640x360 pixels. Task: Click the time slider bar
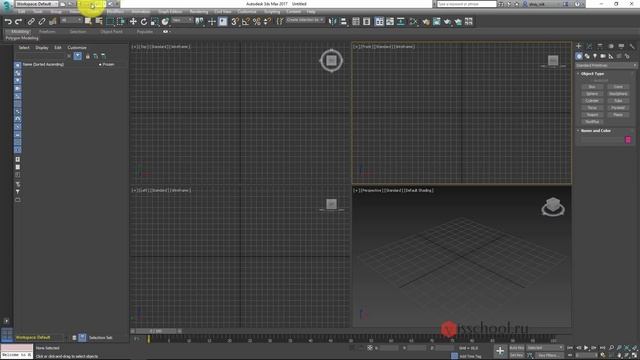pyautogui.click(x=157, y=331)
